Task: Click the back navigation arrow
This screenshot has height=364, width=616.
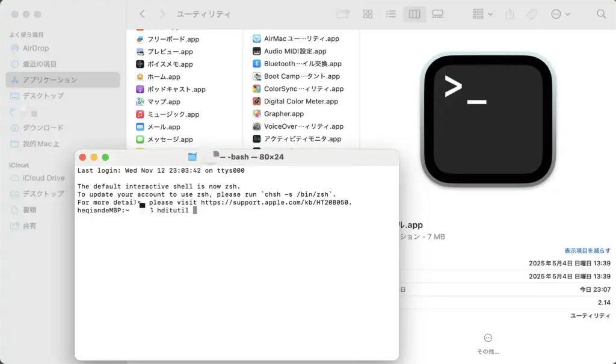Action: 141,14
